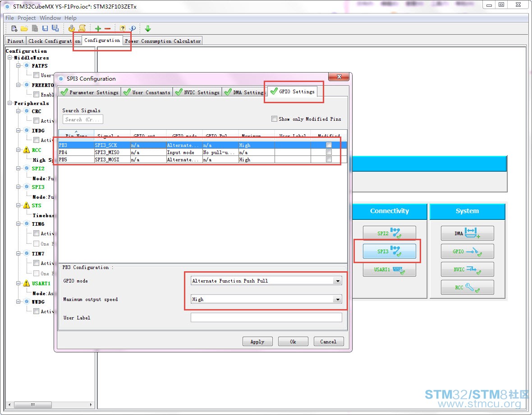Click the blue info bubble icon

click(133, 28)
